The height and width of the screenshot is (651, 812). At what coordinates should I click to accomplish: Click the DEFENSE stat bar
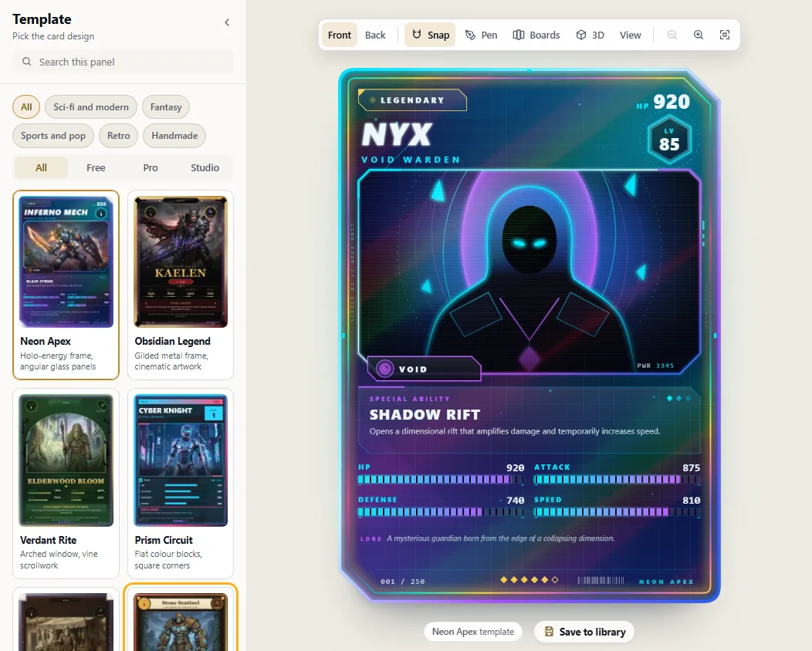[442, 512]
